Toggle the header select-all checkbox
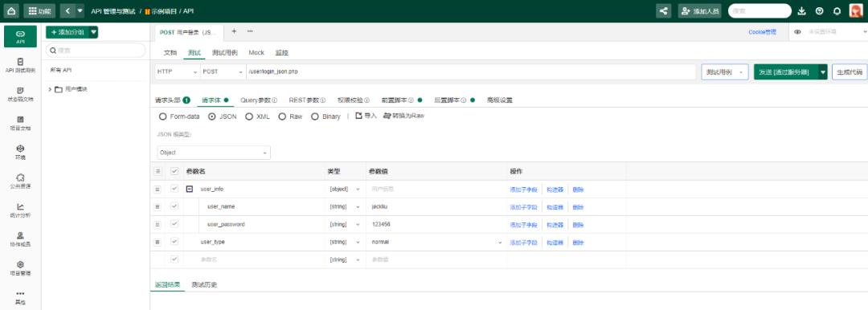 pos(174,172)
